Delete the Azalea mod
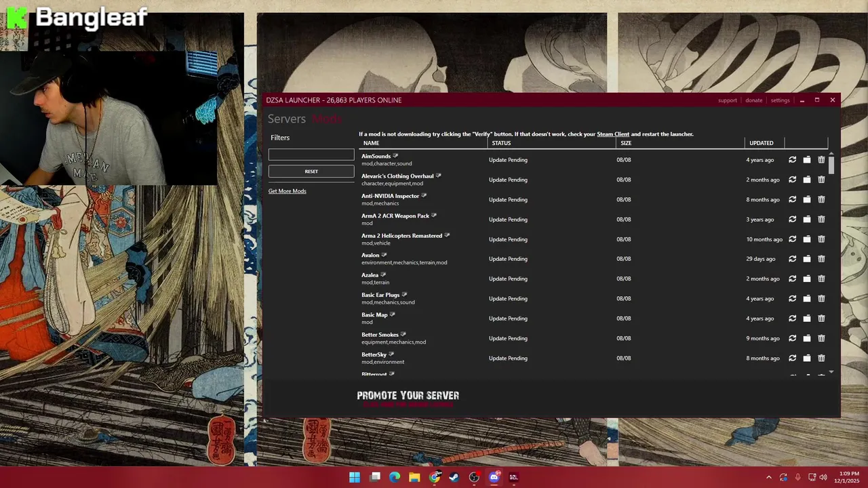Screen dimensions: 868x488 click(x=821, y=279)
